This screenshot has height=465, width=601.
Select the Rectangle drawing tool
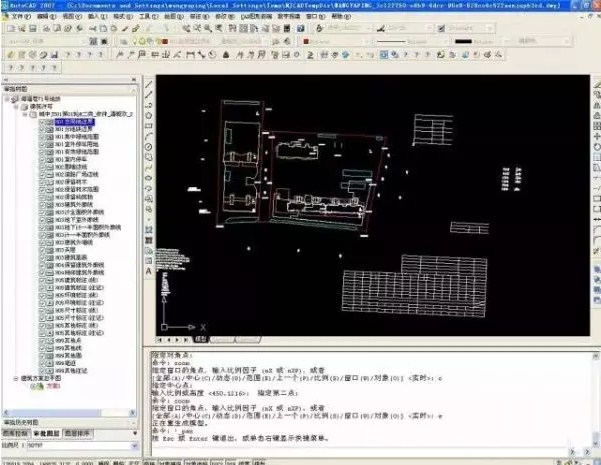tap(149, 126)
